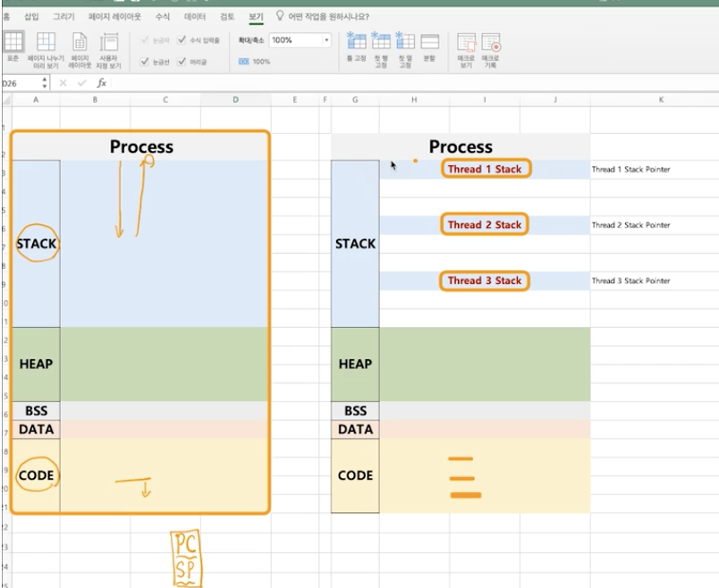Select the Thread 2 Stack shape
This screenshot has height=588, width=719.
[x=485, y=224]
